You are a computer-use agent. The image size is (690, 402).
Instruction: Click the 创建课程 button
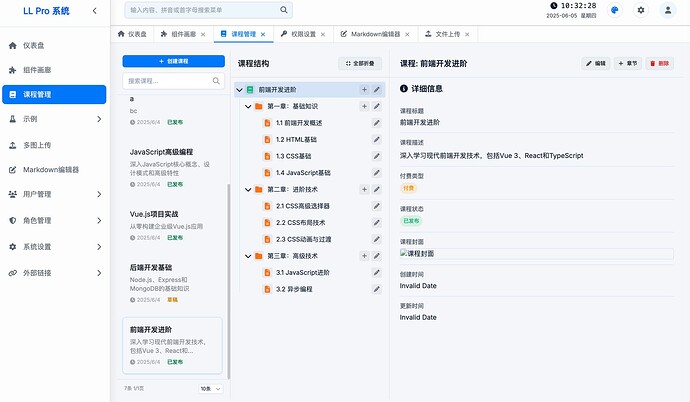(173, 61)
